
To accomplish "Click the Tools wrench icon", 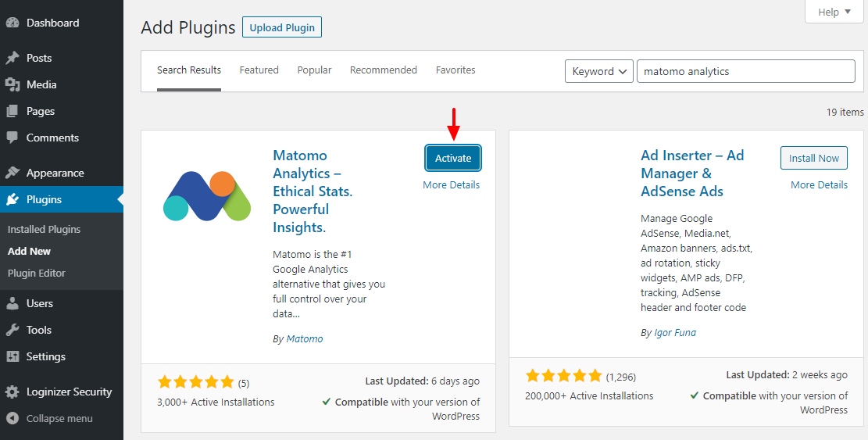I will [13, 330].
